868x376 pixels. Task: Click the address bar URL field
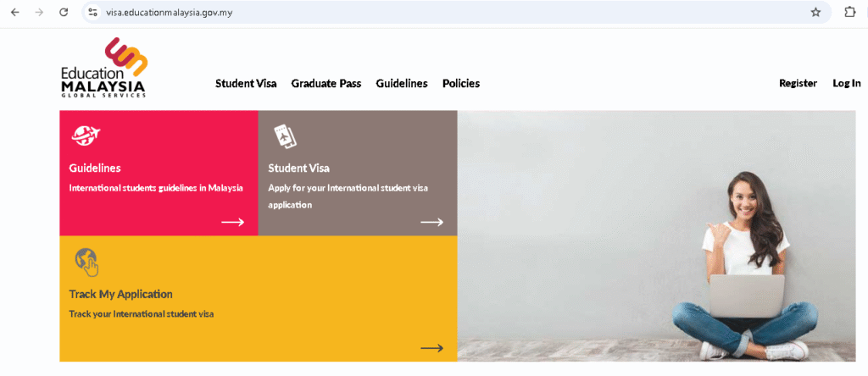454,12
